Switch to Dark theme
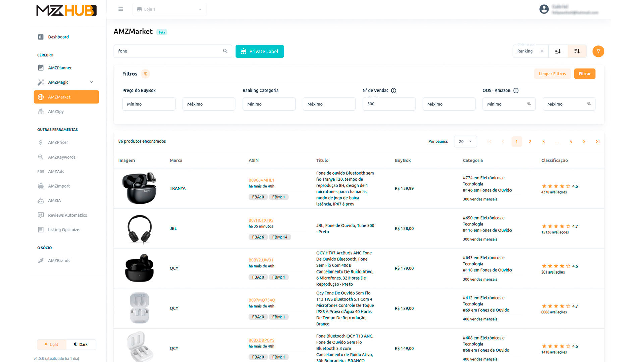 point(81,344)
